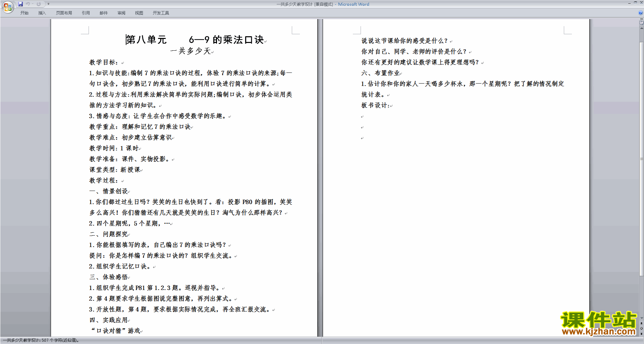The height and width of the screenshot is (344, 644).
Task: Click the line 2.第4题要求学生根据图说完整图意
Action: point(161,299)
